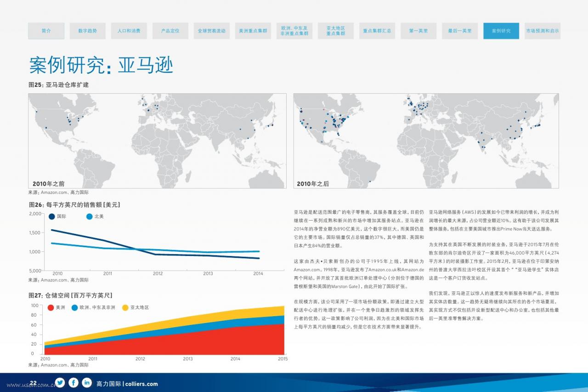Click the page number 22
588x392 pixels.
point(33,383)
